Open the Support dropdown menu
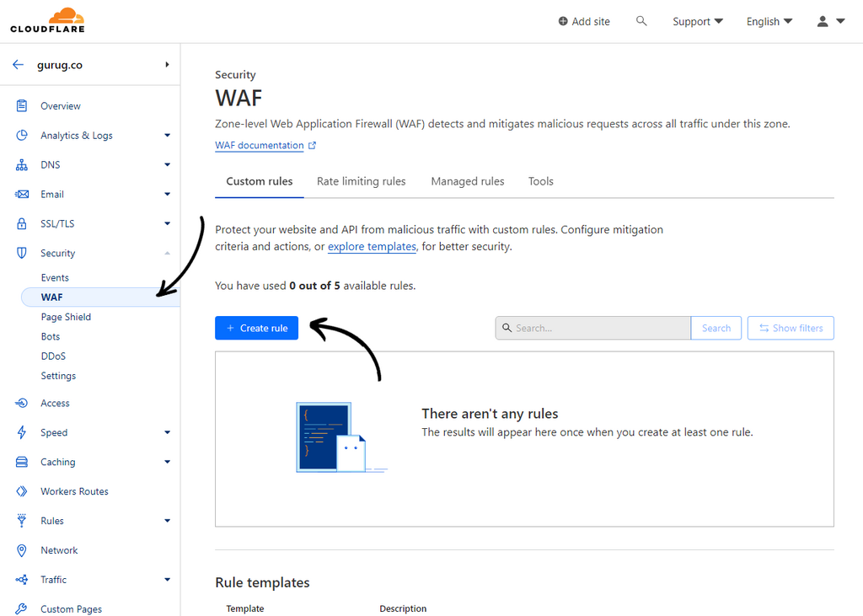863x616 pixels. [x=697, y=21]
